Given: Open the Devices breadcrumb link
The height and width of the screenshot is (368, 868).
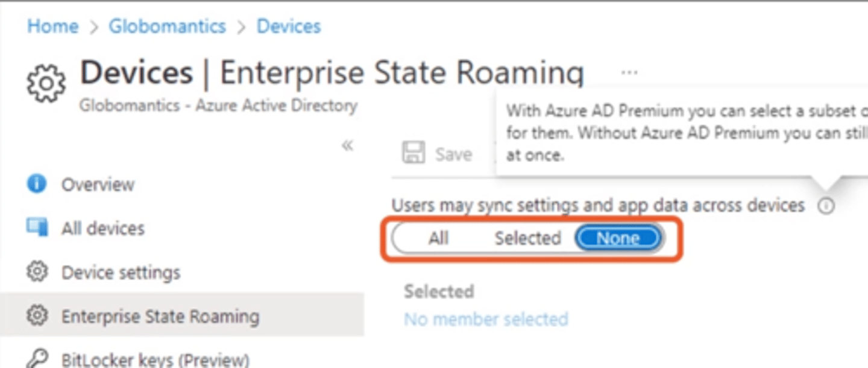Looking at the screenshot, I should [x=289, y=27].
